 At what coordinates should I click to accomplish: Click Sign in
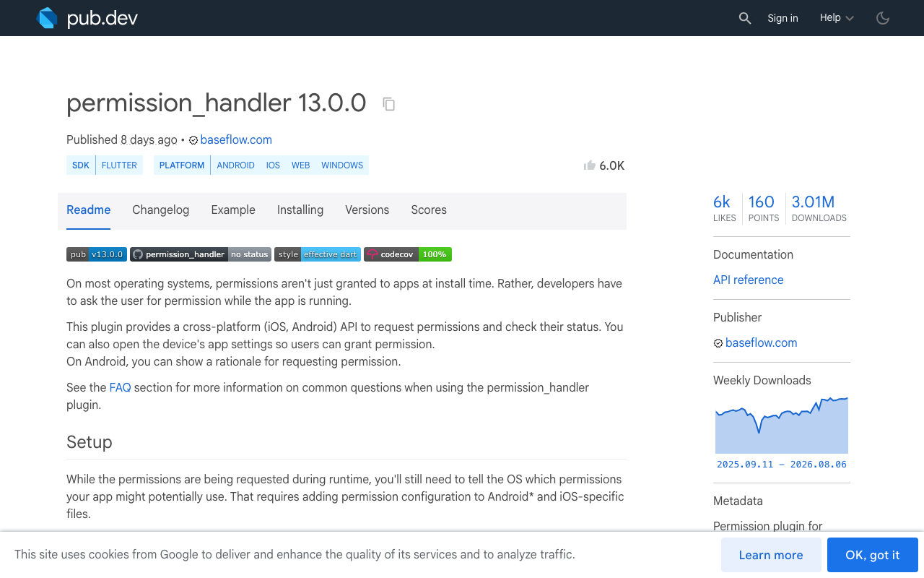click(x=783, y=18)
